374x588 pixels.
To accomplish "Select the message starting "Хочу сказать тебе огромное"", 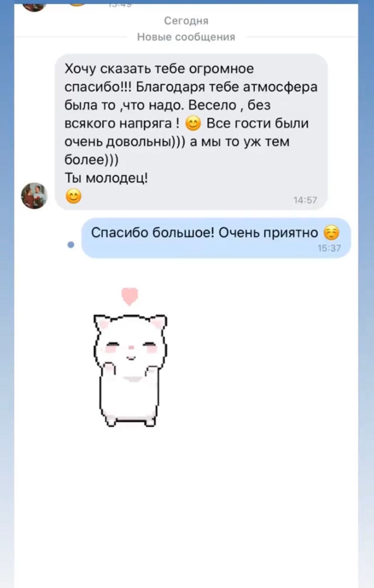I will pyautogui.click(x=191, y=132).
